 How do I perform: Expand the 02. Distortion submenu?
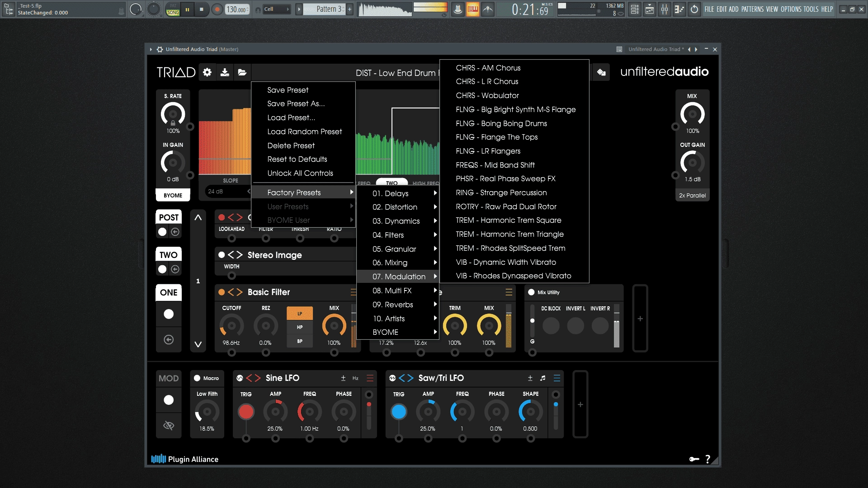tap(398, 207)
